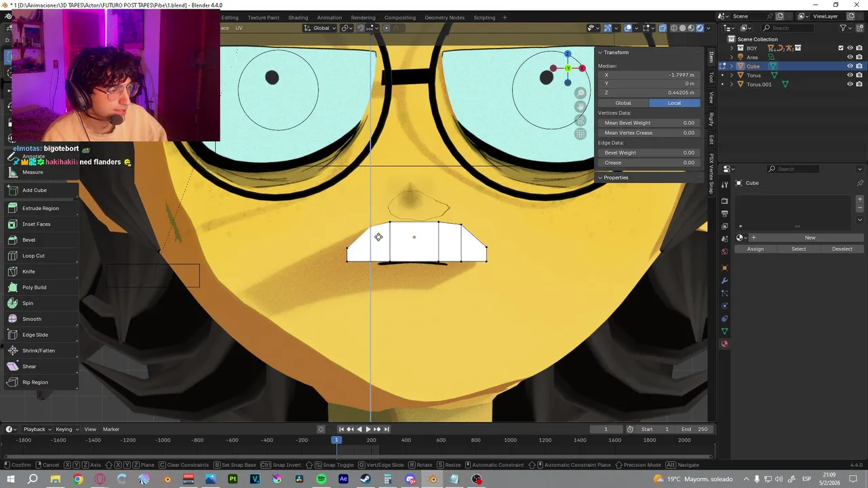
Task: Open the timeline View menu
Action: [90, 429]
